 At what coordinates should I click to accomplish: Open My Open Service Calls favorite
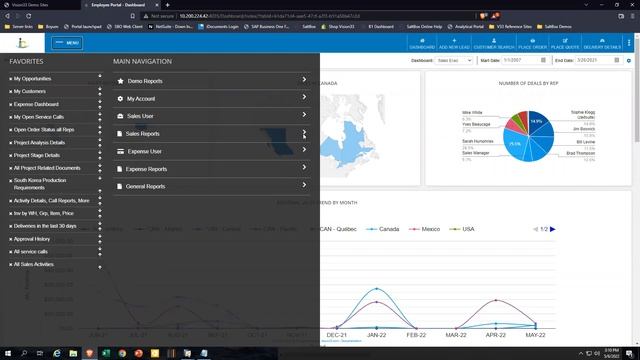pos(39,117)
